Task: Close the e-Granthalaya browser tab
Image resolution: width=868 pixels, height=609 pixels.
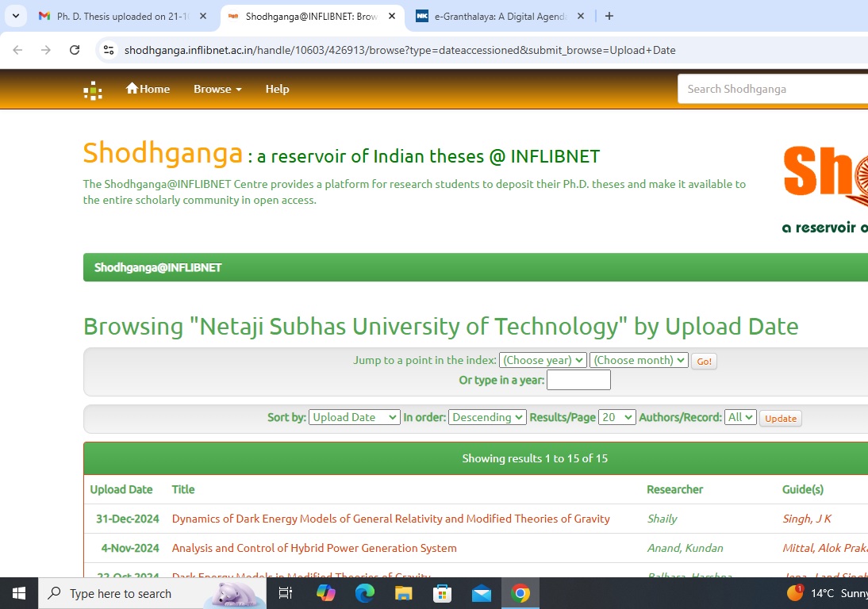Action: click(580, 16)
